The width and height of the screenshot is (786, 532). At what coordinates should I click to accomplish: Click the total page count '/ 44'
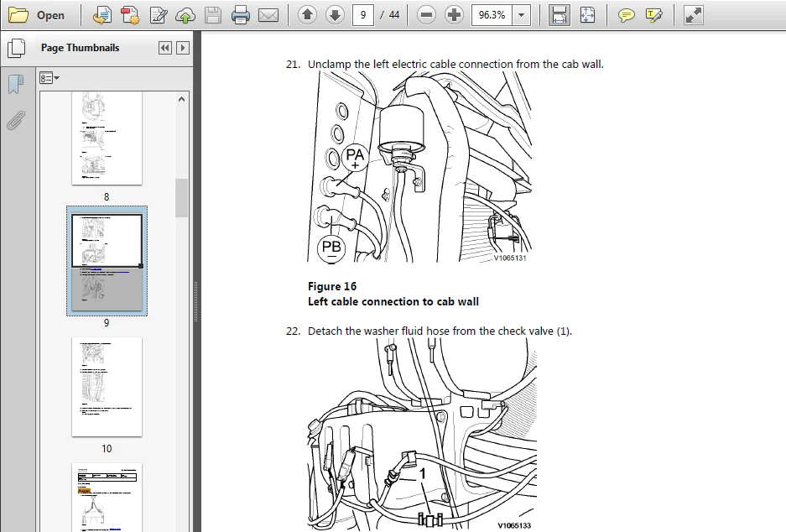[x=389, y=15]
